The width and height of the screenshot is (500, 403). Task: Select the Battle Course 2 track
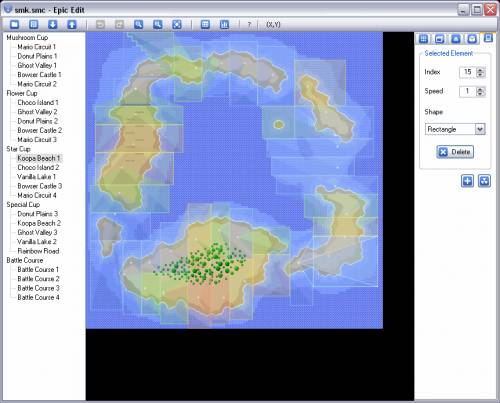[x=38, y=279]
